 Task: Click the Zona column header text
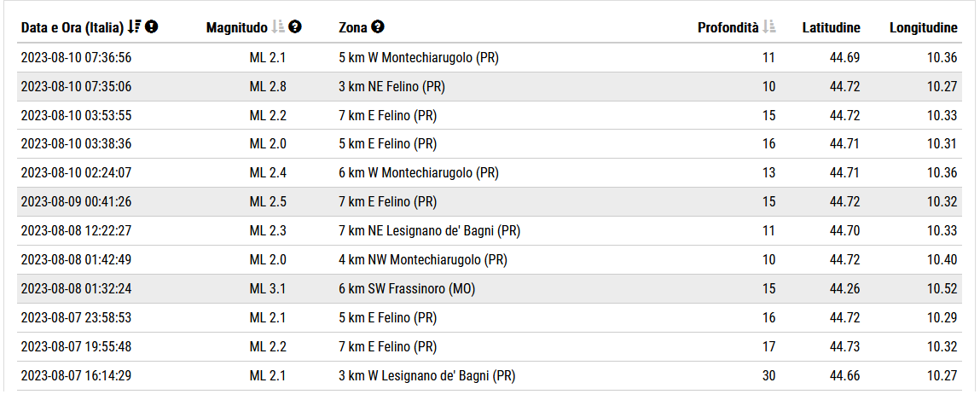353,28
